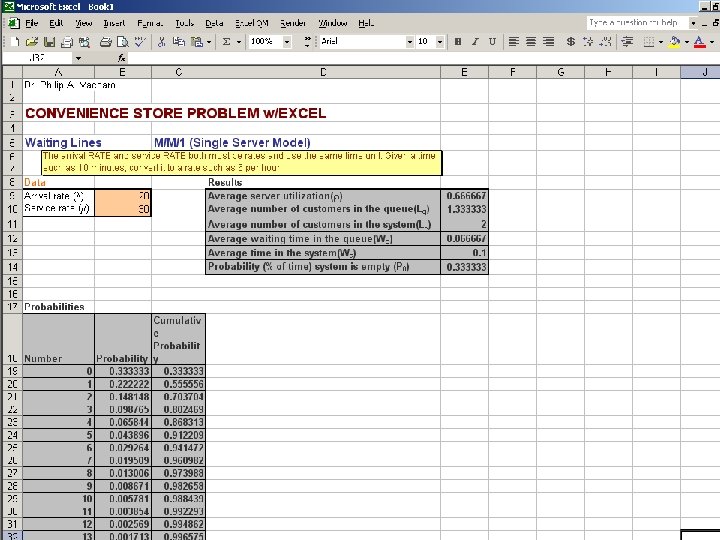Select the Arrival rate orange value cell
This screenshot has height=540, width=720.
tap(123, 196)
